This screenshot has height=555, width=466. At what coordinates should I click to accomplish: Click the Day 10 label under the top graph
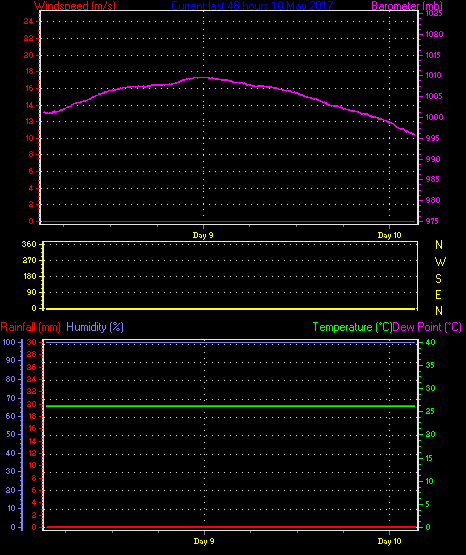coord(390,235)
